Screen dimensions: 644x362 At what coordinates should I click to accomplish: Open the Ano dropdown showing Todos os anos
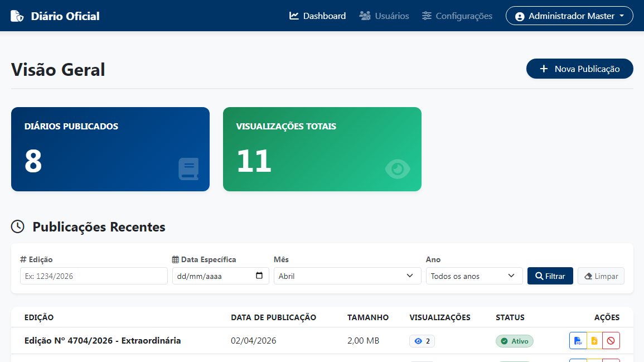pos(474,276)
